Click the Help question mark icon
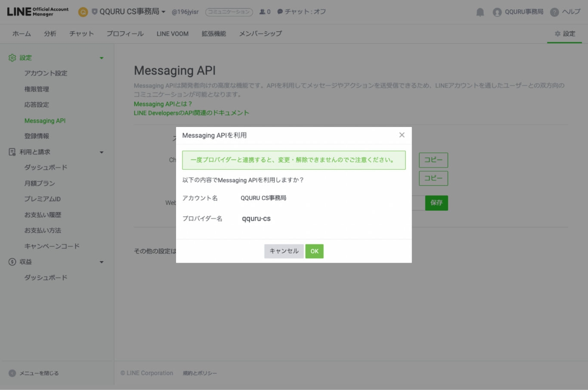Screen dimensions: 588x390 click(554, 12)
